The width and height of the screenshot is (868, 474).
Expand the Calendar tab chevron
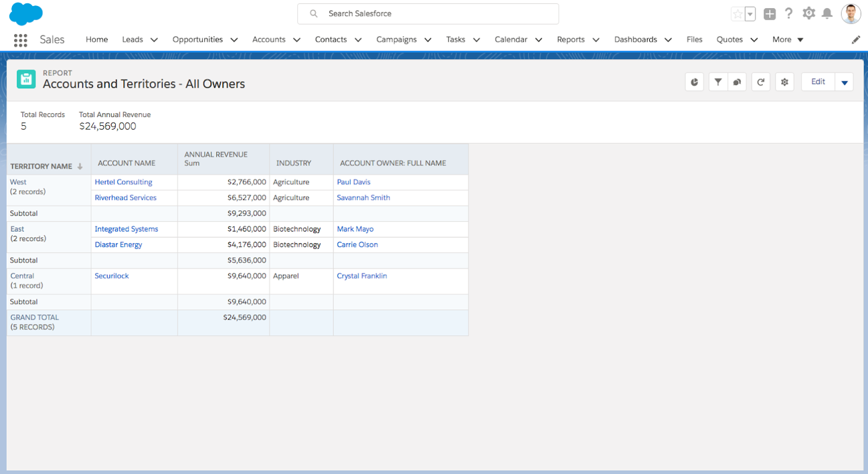click(x=539, y=40)
